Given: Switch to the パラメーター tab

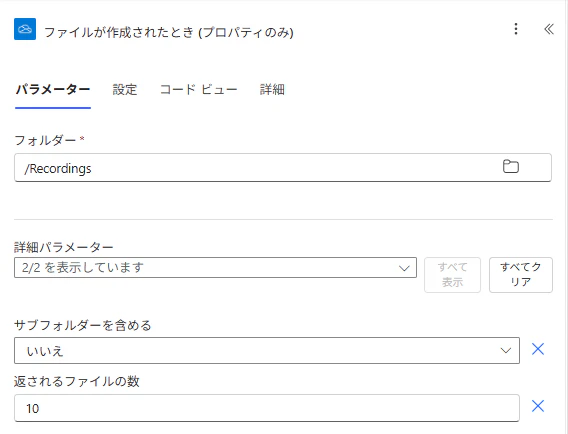Looking at the screenshot, I should (53, 89).
